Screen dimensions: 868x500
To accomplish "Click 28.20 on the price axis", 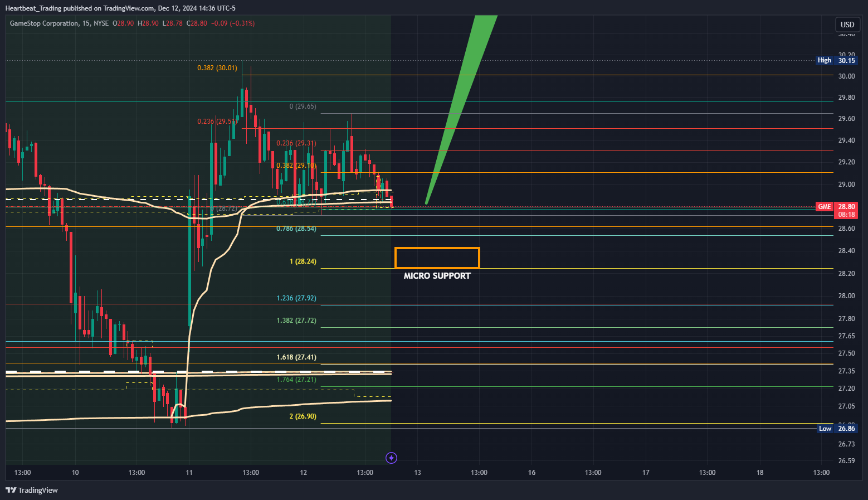I will (x=846, y=274).
